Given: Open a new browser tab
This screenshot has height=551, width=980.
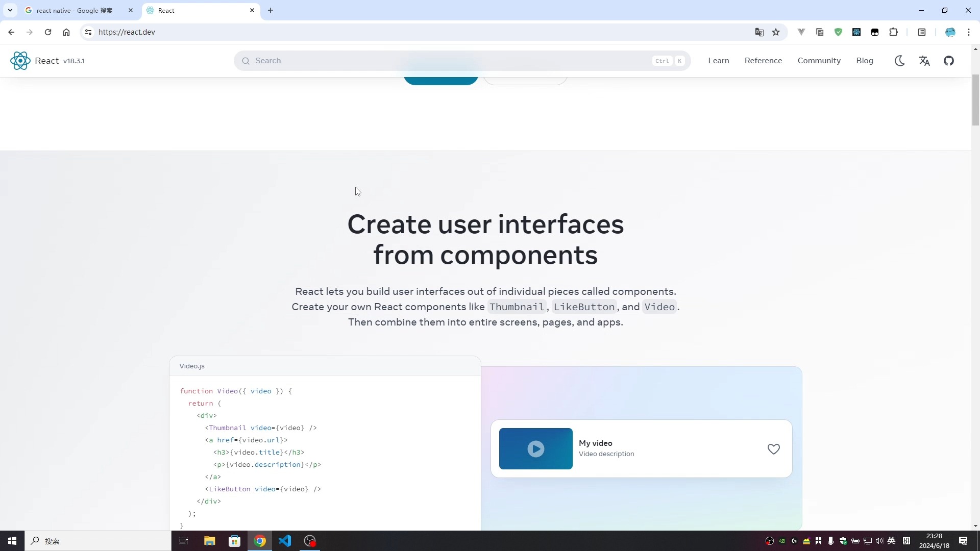Looking at the screenshot, I should 271,11.
